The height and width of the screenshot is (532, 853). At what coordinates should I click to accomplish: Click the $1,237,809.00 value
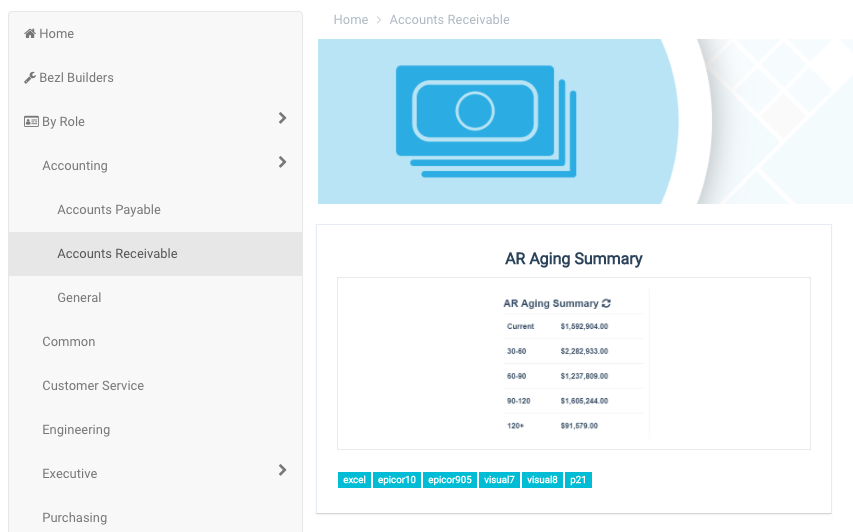(584, 376)
